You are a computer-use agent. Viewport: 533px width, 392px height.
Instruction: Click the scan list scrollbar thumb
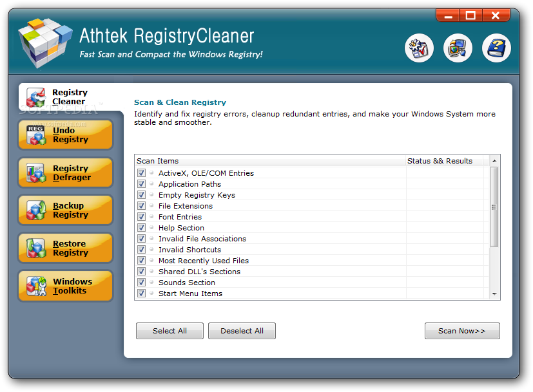pos(494,207)
